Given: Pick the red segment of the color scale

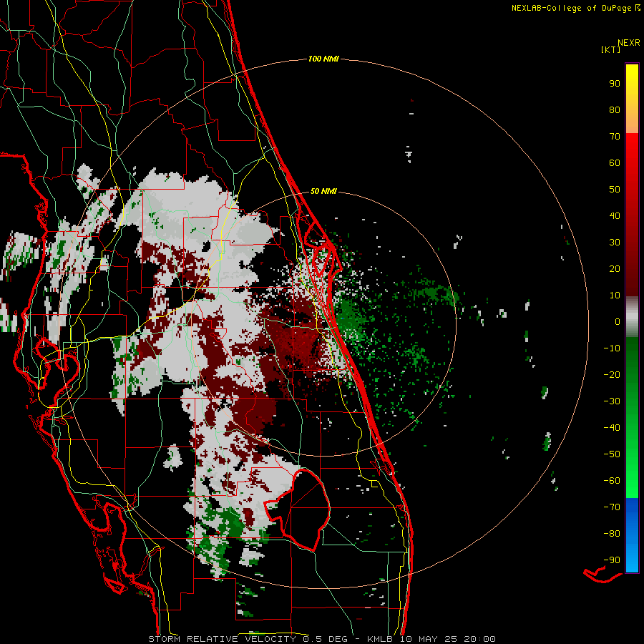Looking at the screenshot, I should pos(632,215).
